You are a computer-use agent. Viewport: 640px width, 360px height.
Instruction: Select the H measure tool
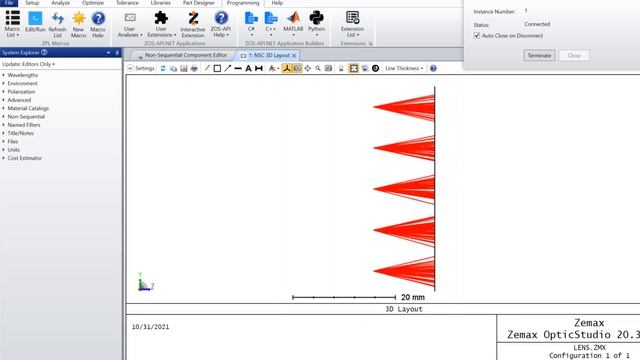click(259, 68)
